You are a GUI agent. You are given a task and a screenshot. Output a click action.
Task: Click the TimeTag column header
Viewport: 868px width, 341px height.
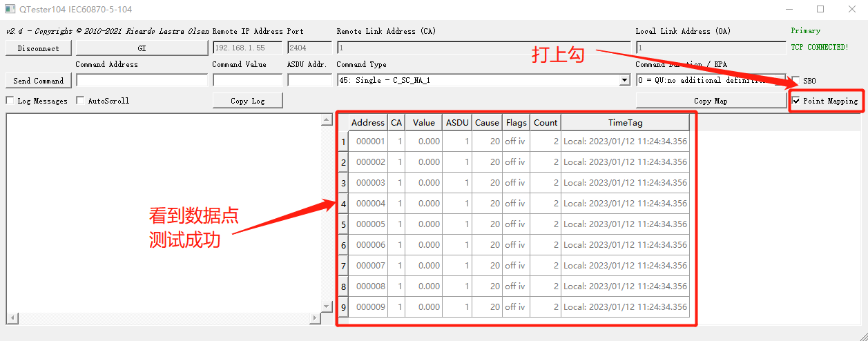click(x=625, y=122)
